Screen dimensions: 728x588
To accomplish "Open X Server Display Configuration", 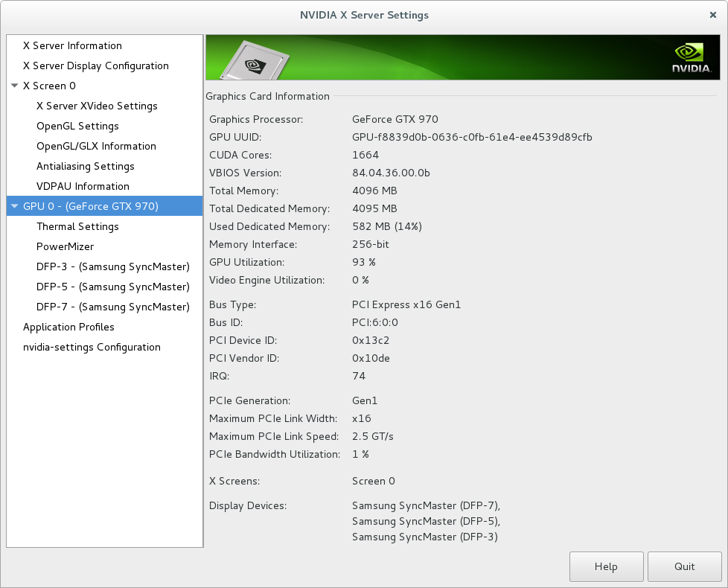I will click(x=95, y=66).
